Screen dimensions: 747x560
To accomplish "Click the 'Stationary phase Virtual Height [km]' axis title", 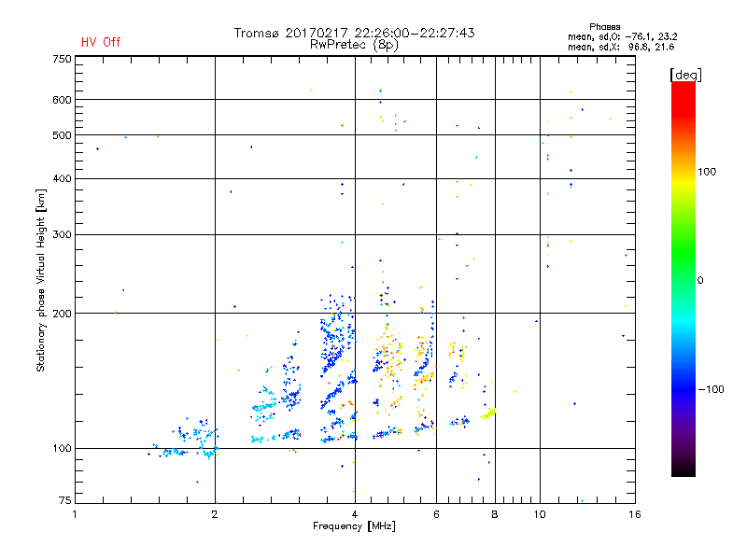I will point(40,280).
